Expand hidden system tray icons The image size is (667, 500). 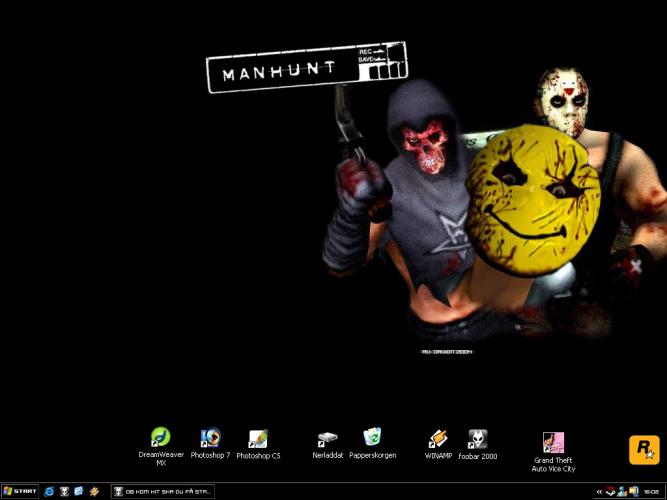point(598,491)
